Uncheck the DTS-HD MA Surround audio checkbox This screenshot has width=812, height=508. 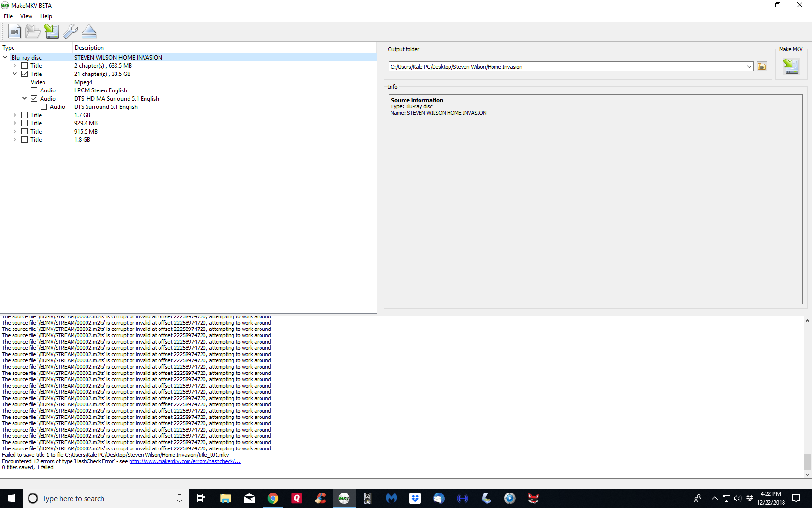34,99
